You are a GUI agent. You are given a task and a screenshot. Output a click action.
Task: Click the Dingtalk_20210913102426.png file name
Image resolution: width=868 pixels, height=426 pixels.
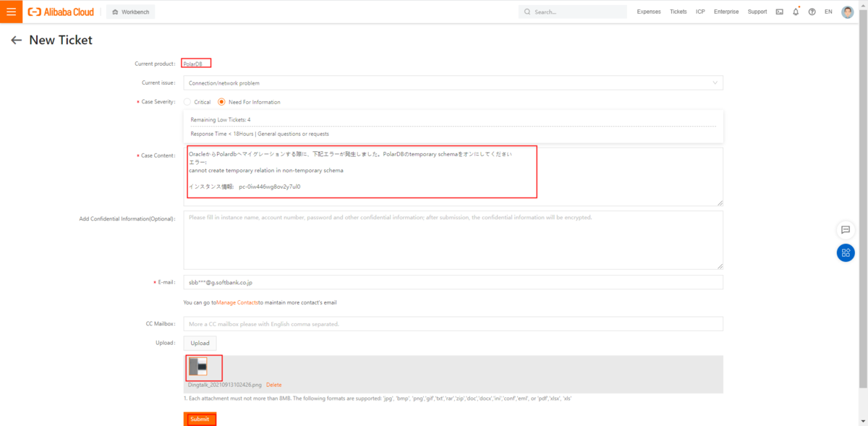click(x=225, y=385)
